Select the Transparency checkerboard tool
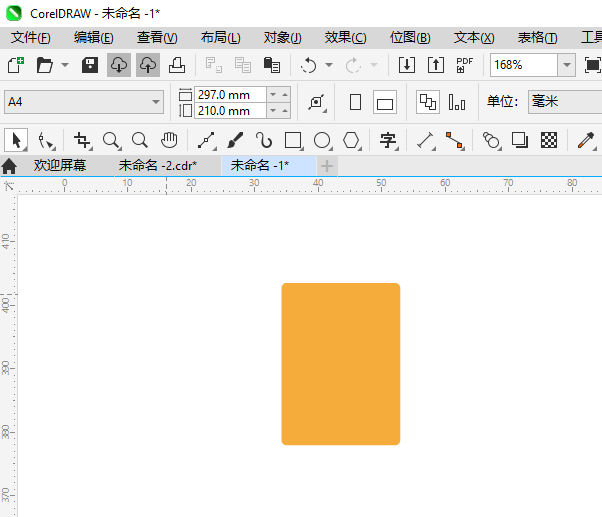Viewport: 602px width, 517px height. click(549, 140)
